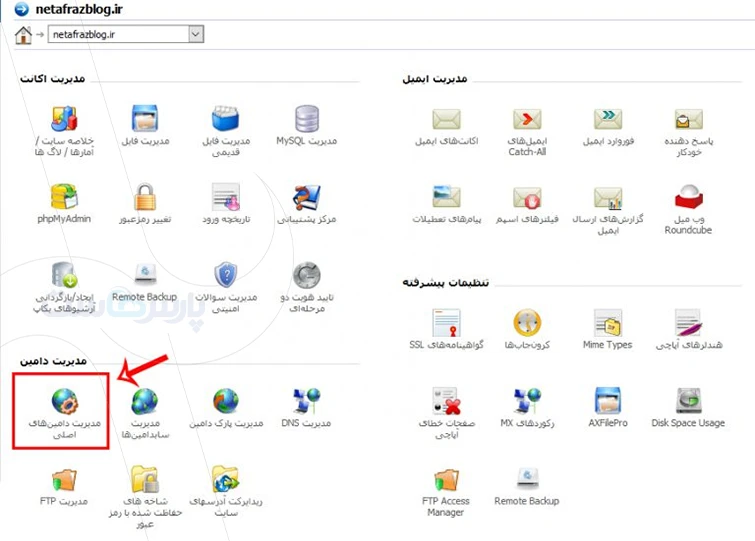
Task: Click the phpMyAdmin text label
Action: [x=64, y=219]
